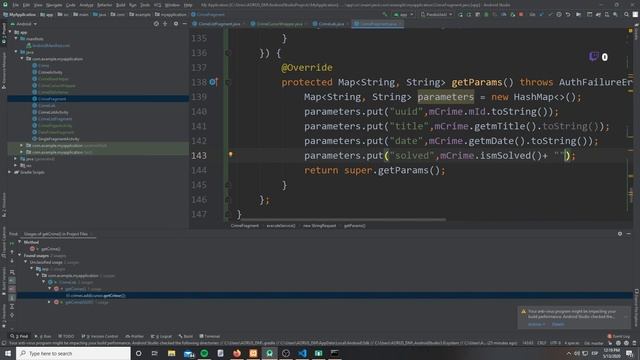640x360 pixels.
Task: Switch to the CrimeListFragment.java editor tab
Action: [219, 24]
